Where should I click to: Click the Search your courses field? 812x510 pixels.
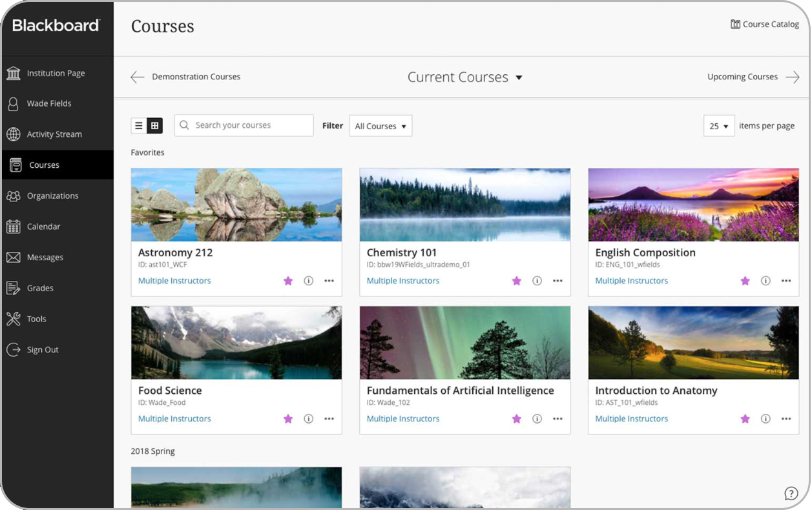click(249, 125)
